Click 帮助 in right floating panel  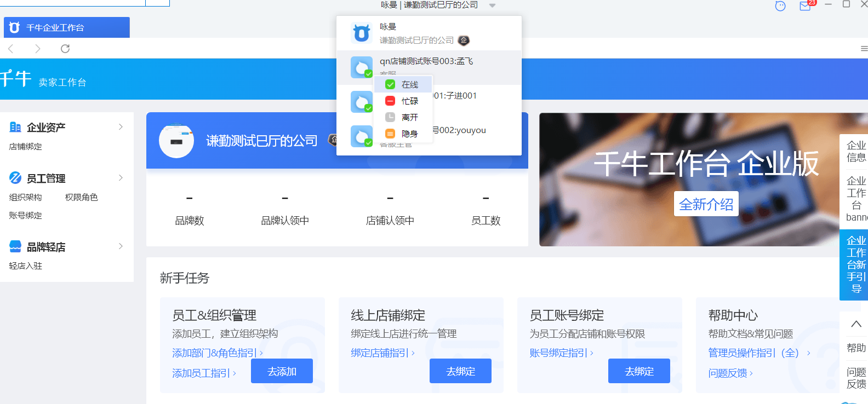856,348
